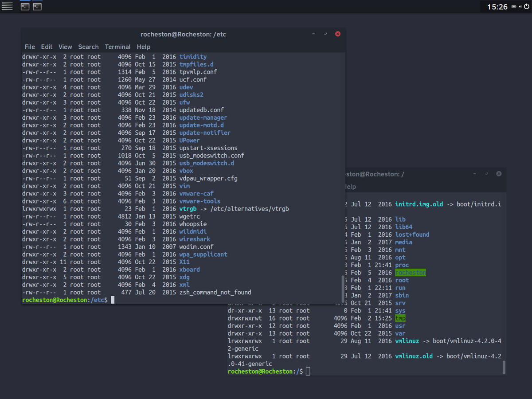Viewport: 532px width, 399px height.
Task: Open the View menu in terminal
Action: tap(65, 47)
